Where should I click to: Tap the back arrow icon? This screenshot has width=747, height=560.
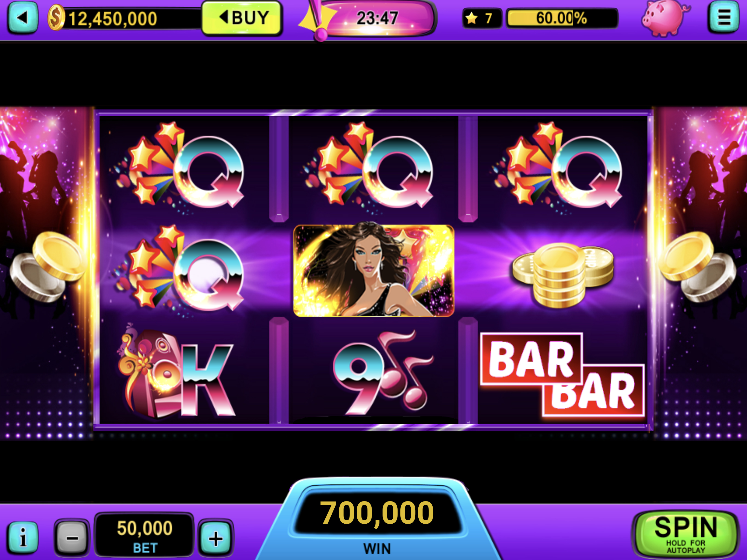(x=22, y=17)
